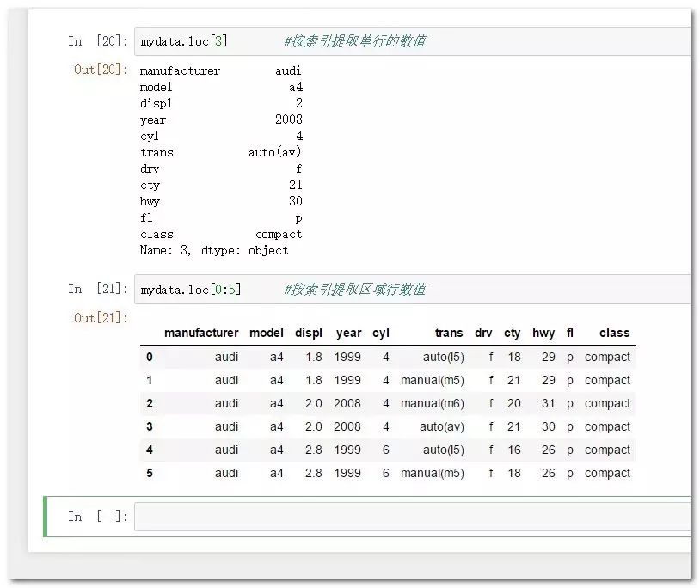Click row index 1 in the table
Image resolution: width=700 pixels, height=588 pixels.
tap(150, 380)
